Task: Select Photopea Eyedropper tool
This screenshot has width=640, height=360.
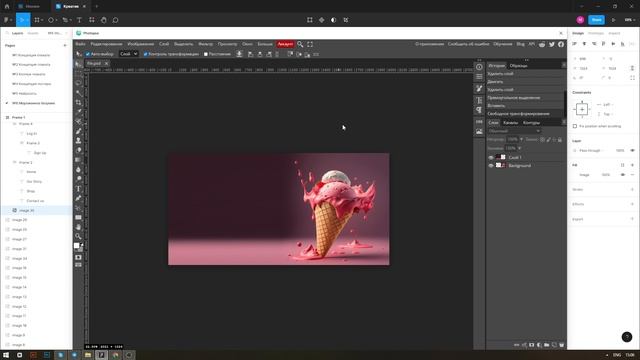Action: click(78, 112)
